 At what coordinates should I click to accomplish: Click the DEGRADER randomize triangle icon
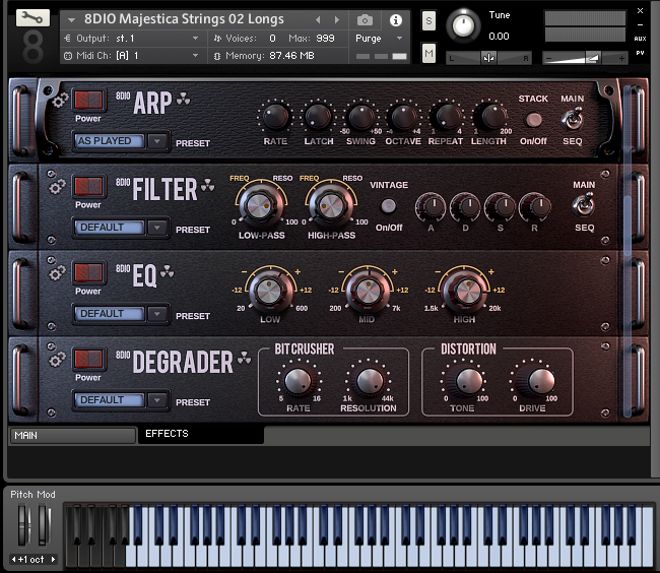[244, 358]
